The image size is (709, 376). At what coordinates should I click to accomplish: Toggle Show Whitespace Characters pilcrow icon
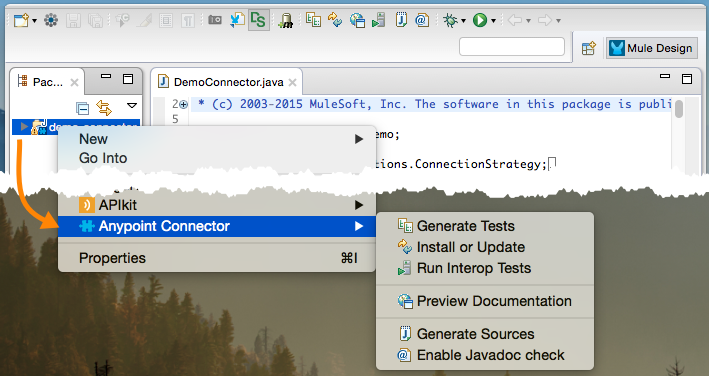pyautogui.click(x=188, y=20)
